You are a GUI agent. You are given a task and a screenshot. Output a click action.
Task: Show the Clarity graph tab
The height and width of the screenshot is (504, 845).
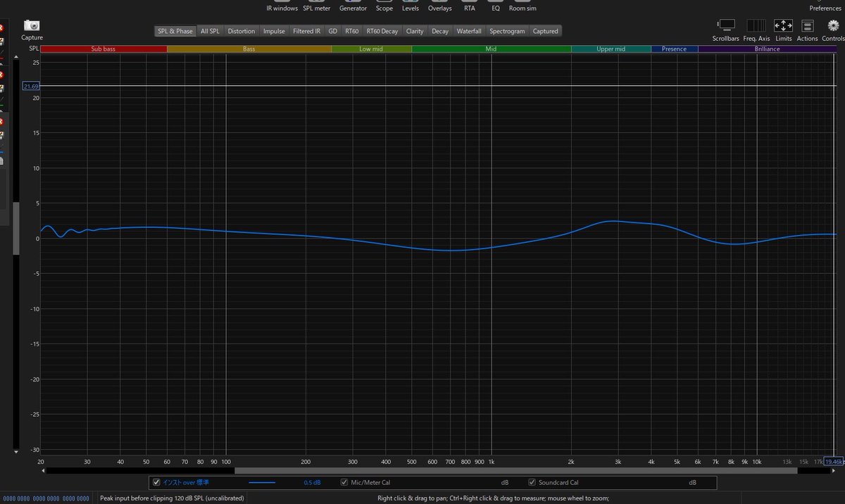[x=415, y=31]
